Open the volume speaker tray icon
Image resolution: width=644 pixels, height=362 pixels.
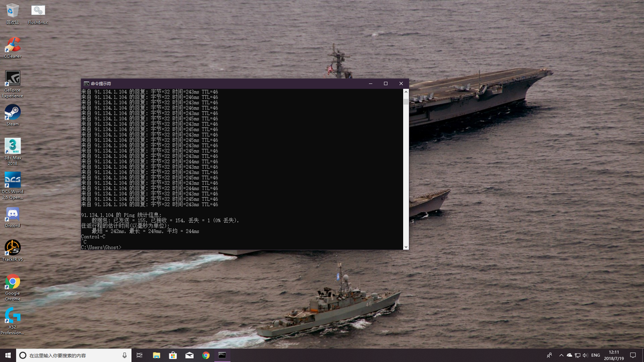585,355
